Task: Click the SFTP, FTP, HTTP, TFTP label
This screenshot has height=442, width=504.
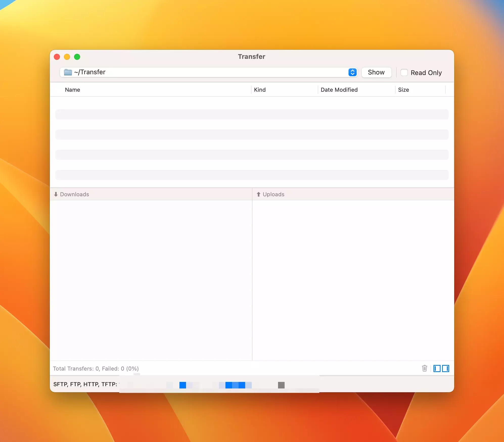Action: click(x=85, y=384)
